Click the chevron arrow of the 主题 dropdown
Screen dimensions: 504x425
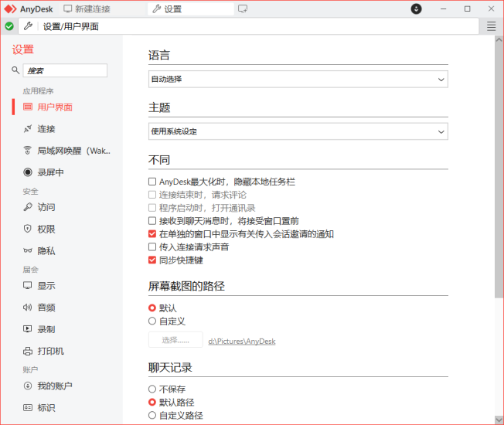point(441,131)
